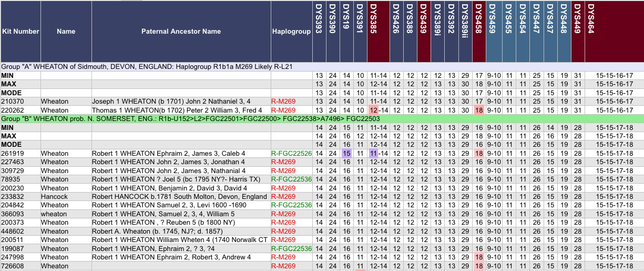Viewport: 644px width, 271px height.
Task: Open the R-FGC22526 haplogroup link
Action: tap(291, 154)
